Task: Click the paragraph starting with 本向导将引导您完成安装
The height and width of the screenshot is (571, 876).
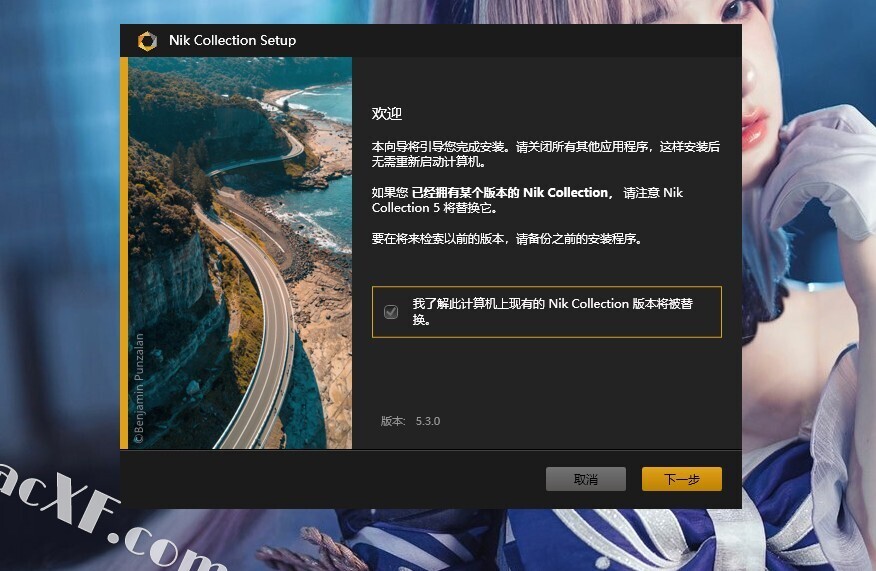Action: [x=545, y=154]
